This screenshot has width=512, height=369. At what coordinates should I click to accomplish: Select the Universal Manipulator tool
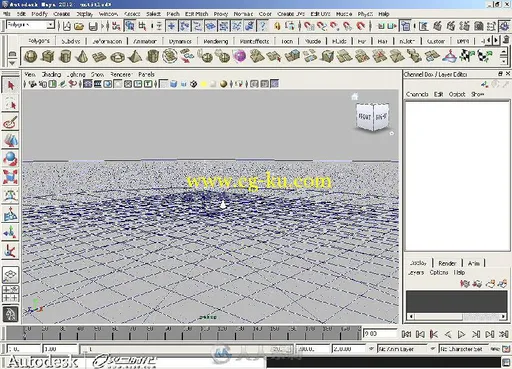coord(10,196)
